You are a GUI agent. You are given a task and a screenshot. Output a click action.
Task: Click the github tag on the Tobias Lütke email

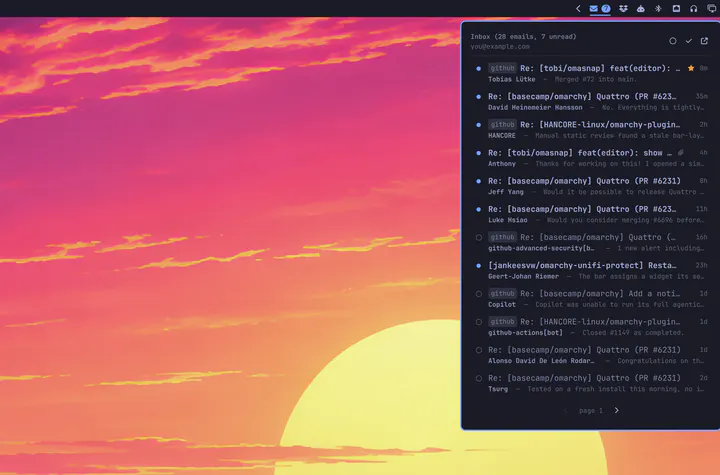pos(502,68)
